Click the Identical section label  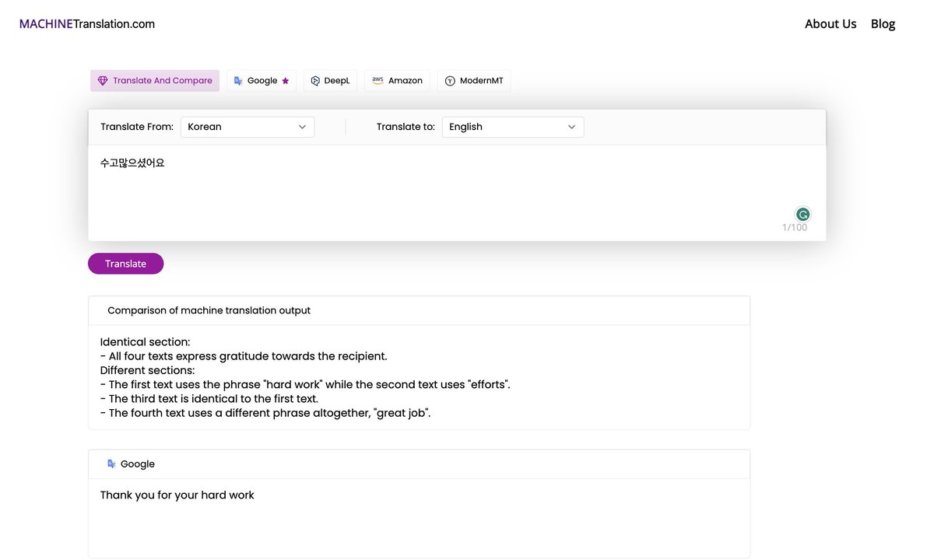pos(145,342)
